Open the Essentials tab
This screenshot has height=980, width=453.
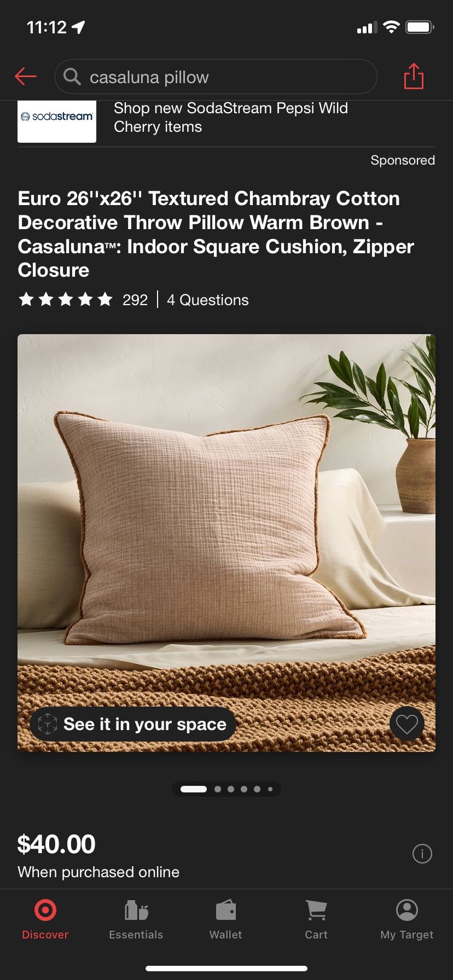pos(136,920)
